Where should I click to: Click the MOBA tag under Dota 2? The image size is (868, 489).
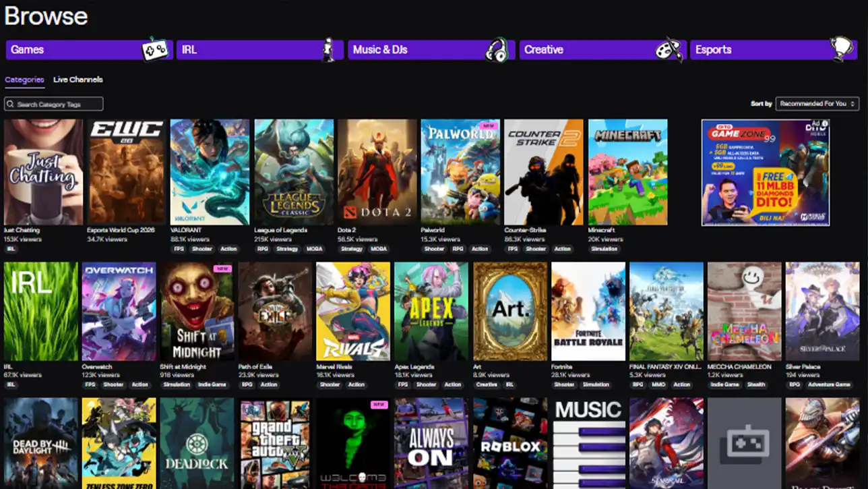coord(379,249)
